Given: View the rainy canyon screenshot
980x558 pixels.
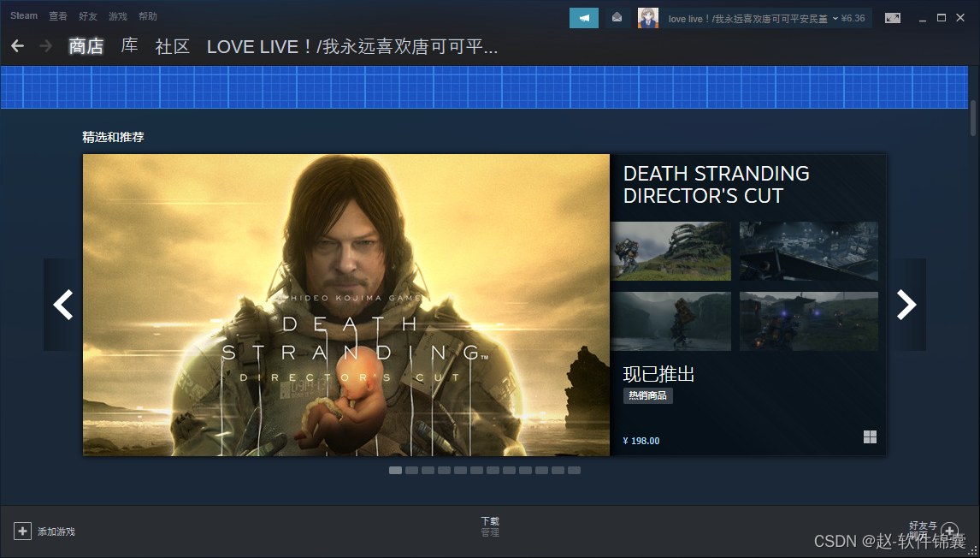Looking at the screenshot, I should 671,321.
